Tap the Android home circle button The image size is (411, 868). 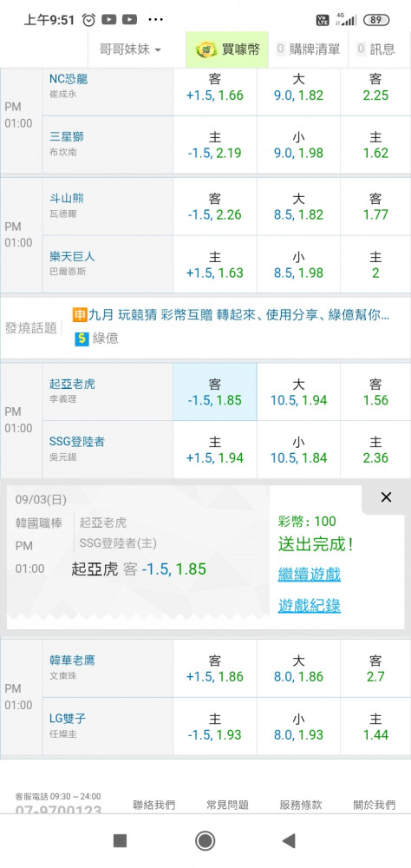pyautogui.click(x=205, y=841)
